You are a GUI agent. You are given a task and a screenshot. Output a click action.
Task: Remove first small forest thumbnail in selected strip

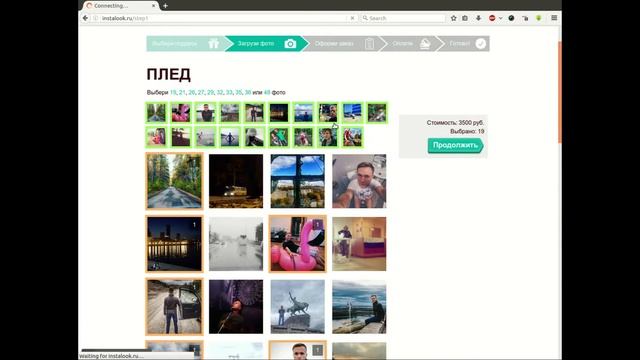tap(156, 113)
